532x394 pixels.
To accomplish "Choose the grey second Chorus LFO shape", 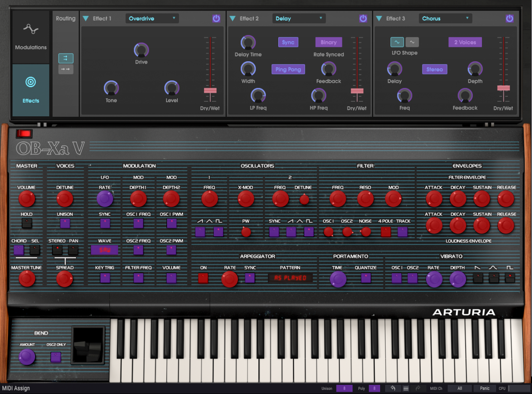I will [412, 42].
